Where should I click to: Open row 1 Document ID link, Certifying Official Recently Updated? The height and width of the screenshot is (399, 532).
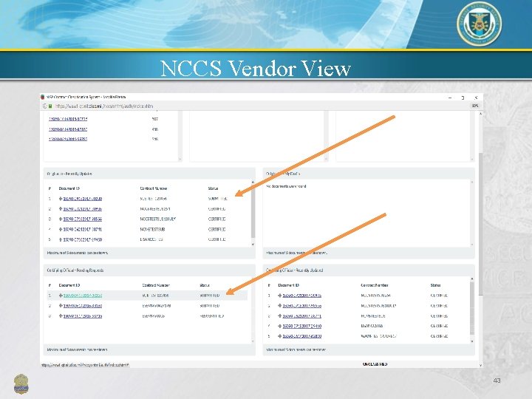(302, 296)
